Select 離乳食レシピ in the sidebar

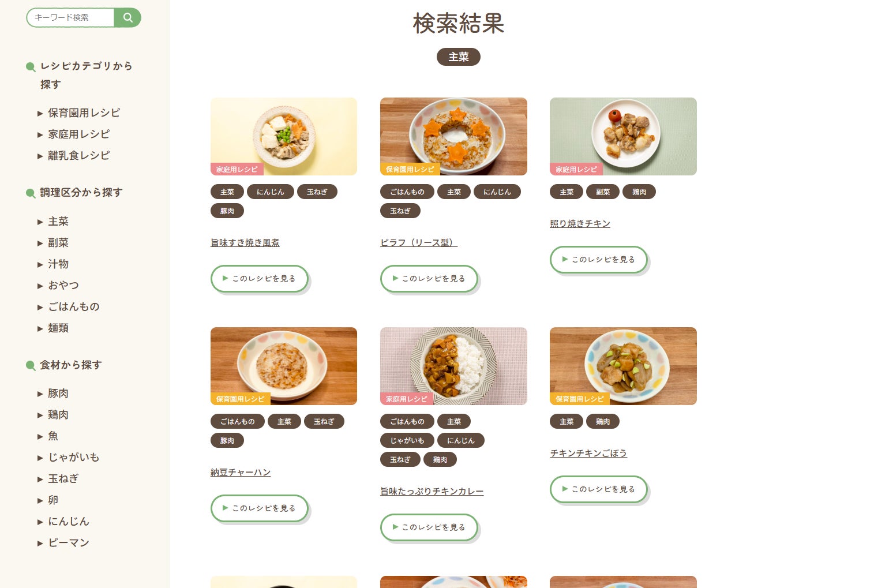pyautogui.click(x=78, y=156)
